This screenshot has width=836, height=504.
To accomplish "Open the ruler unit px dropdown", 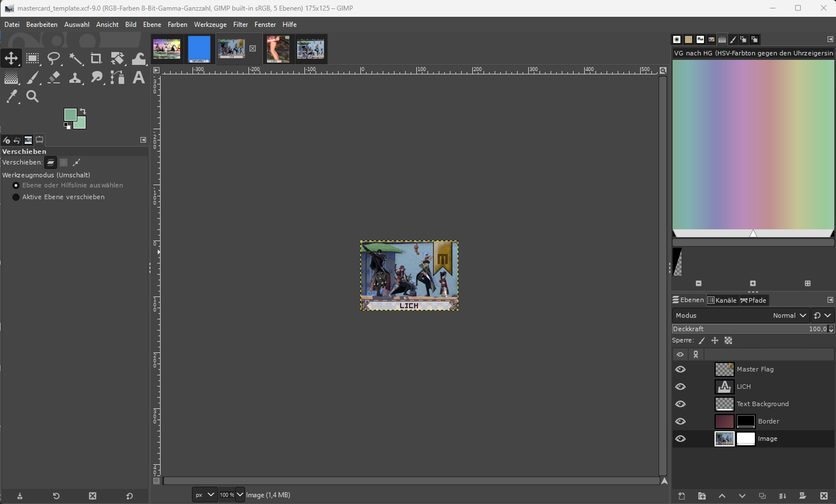I will (x=204, y=494).
